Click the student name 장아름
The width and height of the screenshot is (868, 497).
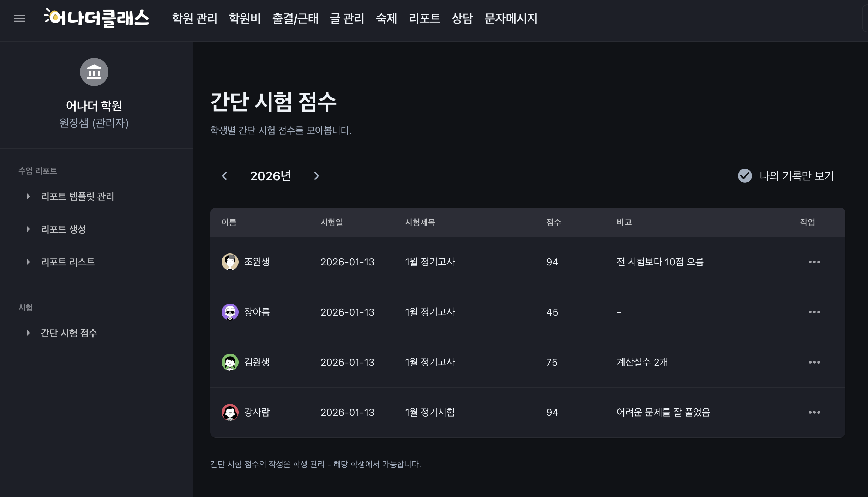click(257, 312)
